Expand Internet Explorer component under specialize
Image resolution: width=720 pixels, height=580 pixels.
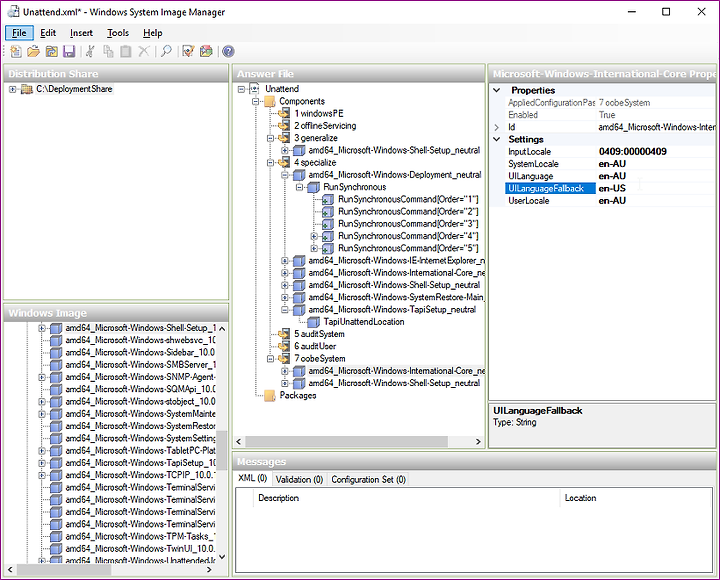click(x=285, y=261)
